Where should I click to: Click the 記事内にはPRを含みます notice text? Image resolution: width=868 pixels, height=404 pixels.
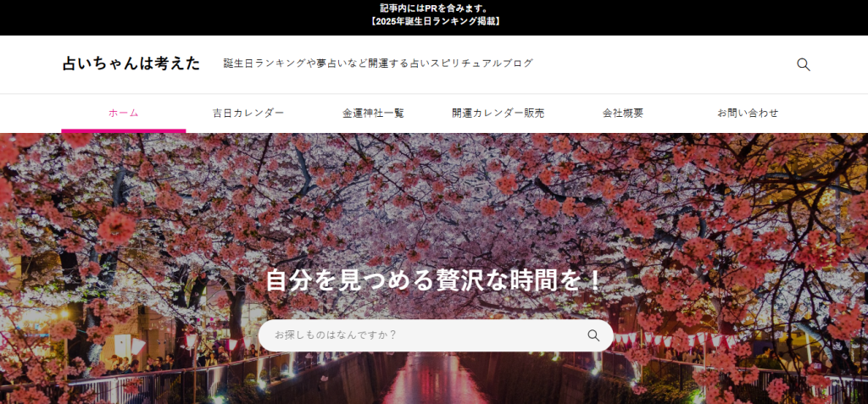(x=434, y=8)
